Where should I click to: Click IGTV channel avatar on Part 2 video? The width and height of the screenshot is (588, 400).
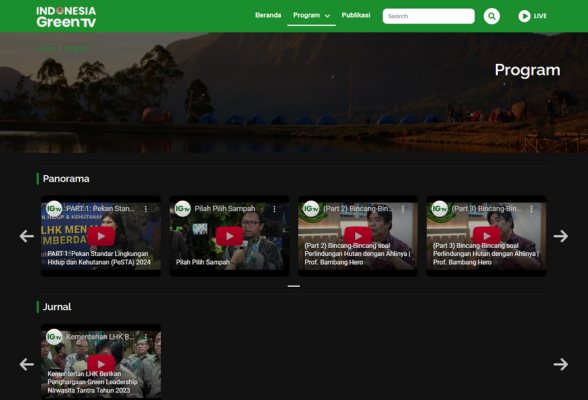pos(311,209)
